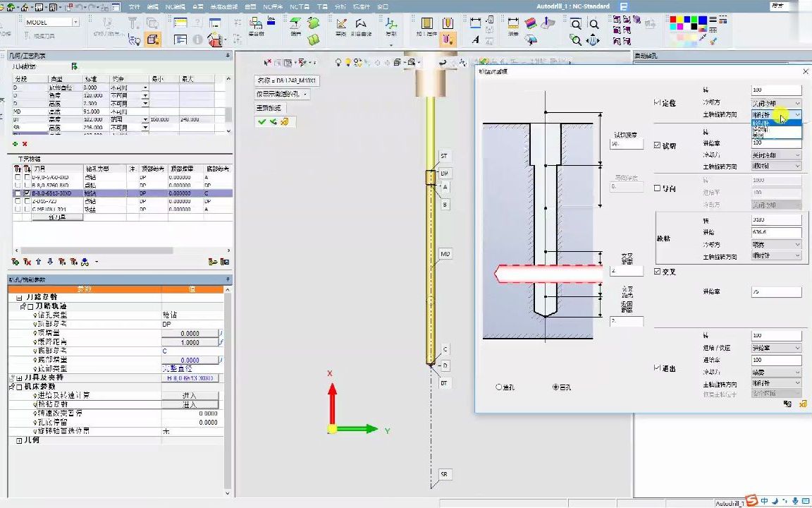Open the 分析 menu
This screenshot has width=812, height=508.
[x=340, y=6]
